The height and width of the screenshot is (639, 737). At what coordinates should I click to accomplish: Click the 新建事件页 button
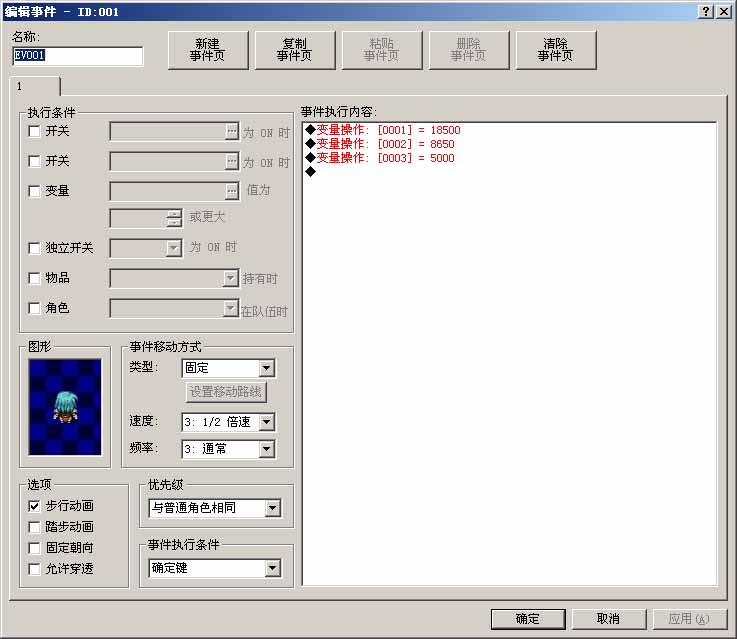click(208, 50)
